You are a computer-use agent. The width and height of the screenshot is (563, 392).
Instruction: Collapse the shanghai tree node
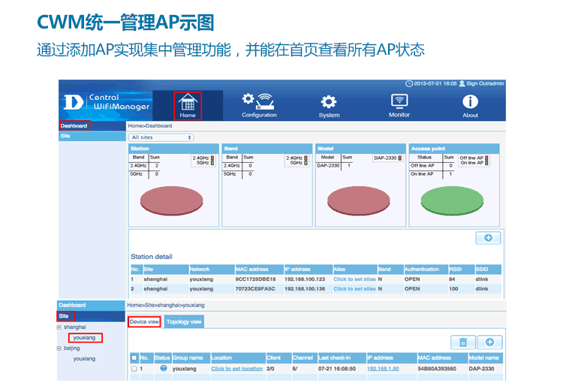(59, 327)
